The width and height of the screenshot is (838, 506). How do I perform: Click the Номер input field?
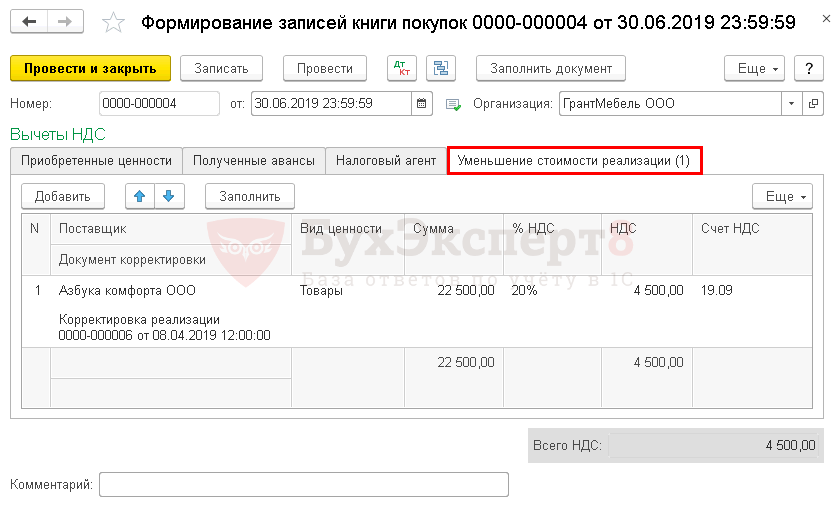pos(159,104)
